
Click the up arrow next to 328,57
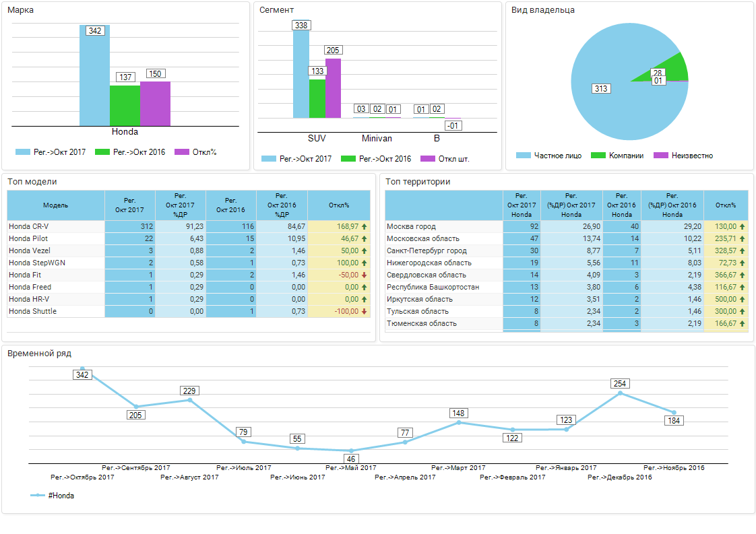click(743, 251)
